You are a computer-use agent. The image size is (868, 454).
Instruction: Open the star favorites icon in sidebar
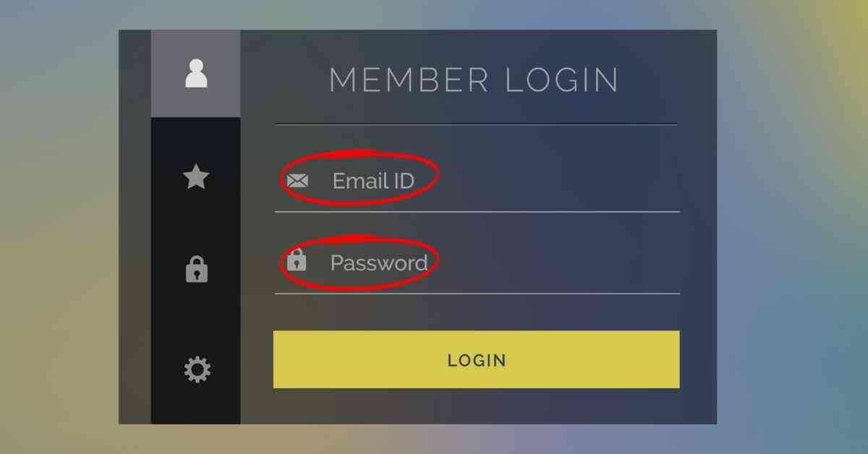tap(196, 176)
